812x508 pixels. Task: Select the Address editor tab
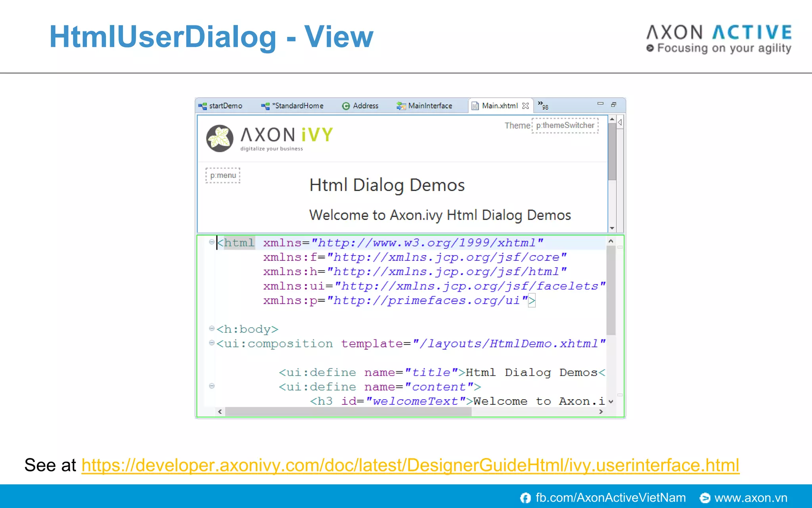[x=360, y=106]
